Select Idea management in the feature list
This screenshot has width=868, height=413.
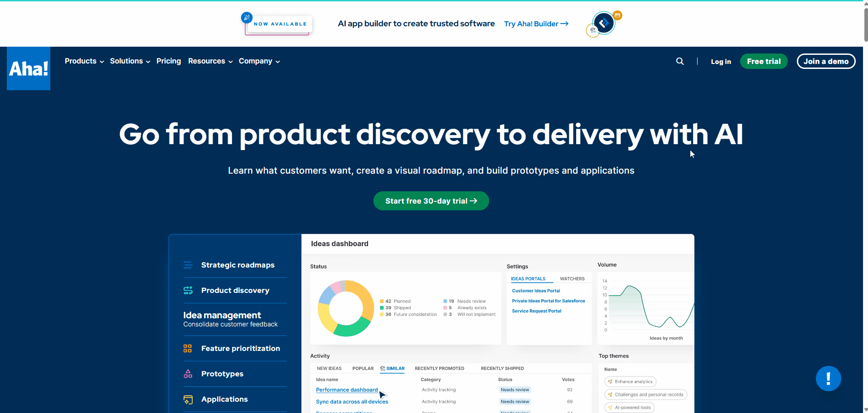pos(230,319)
